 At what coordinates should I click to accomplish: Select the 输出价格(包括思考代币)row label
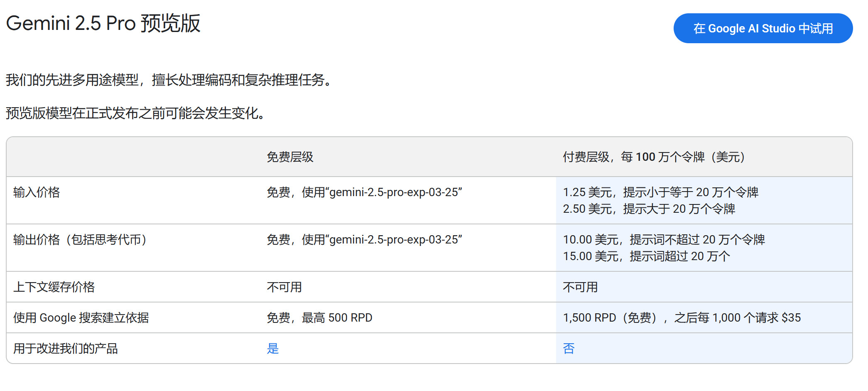[80, 240]
